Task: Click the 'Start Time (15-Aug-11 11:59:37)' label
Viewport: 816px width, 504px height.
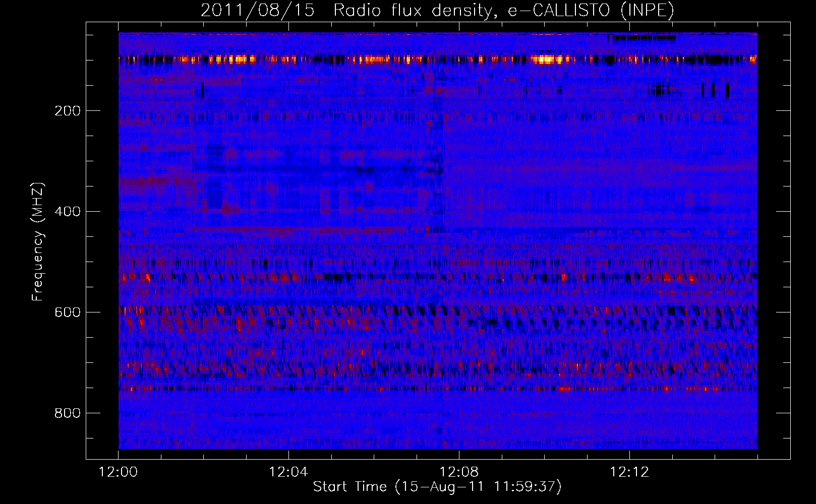Action: click(x=437, y=487)
